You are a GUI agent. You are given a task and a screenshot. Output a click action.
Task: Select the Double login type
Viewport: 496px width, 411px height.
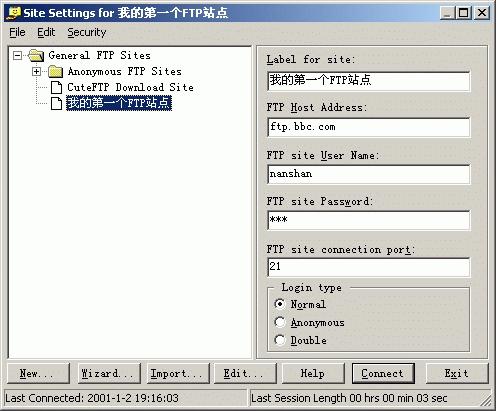click(280, 340)
